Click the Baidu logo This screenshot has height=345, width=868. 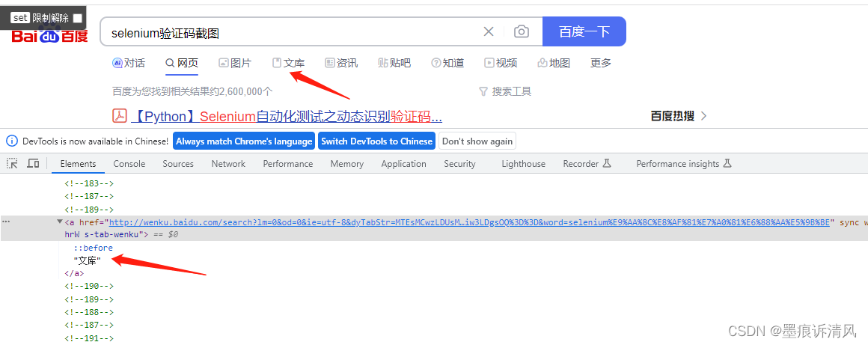[50, 35]
